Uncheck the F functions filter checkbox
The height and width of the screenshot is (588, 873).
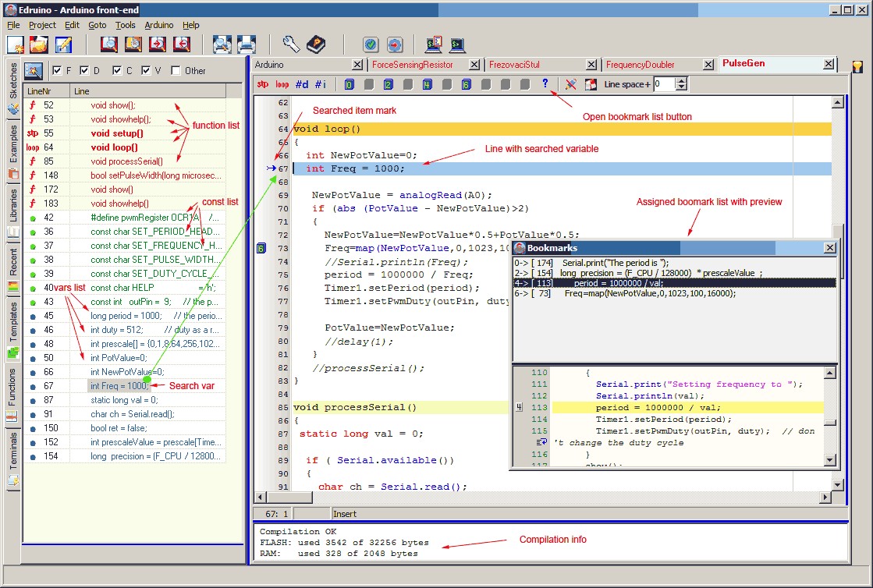coord(56,70)
